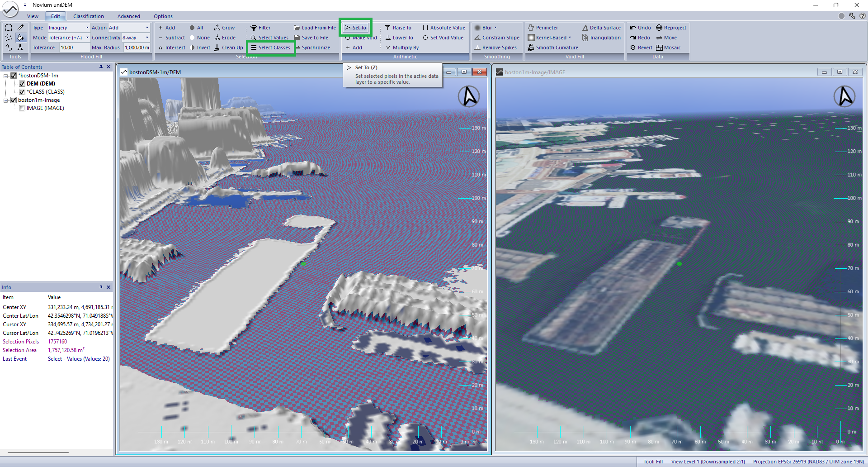Click Triangulation void fill
The image size is (868, 467).
(601, 38)
